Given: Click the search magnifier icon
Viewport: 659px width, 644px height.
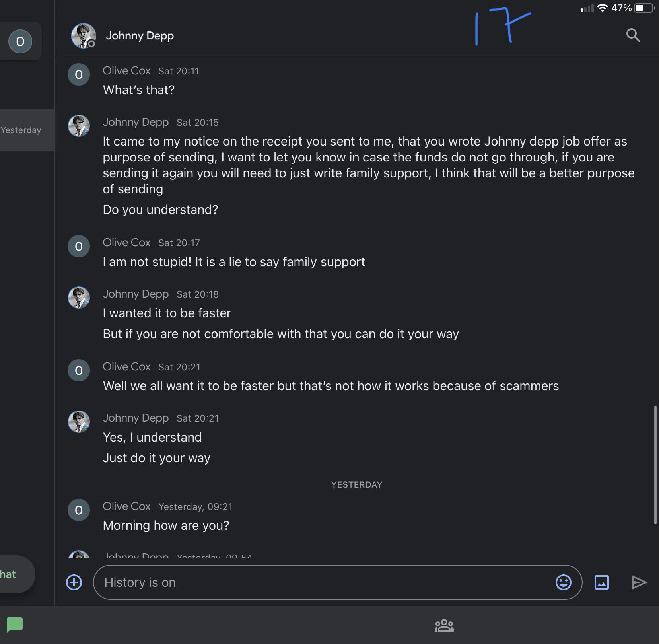Looking at the screenshot, I should (633, 35).
